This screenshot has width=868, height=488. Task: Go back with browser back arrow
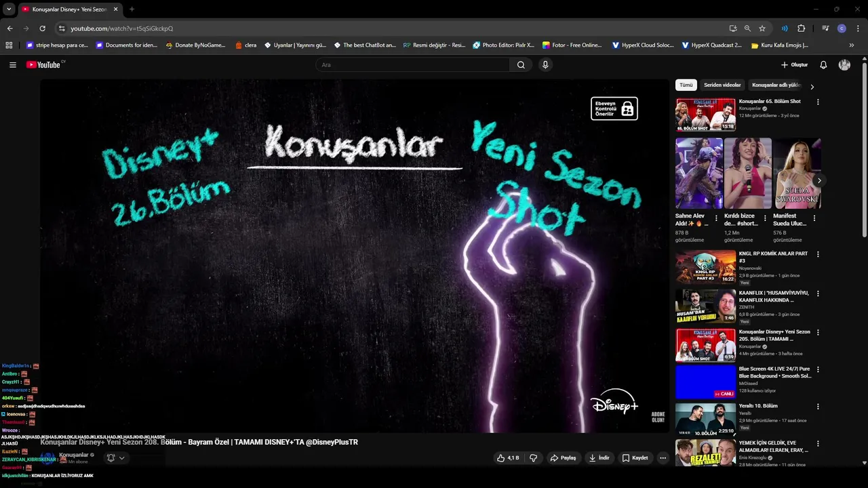pyautogui.click(x=9, y=28)
